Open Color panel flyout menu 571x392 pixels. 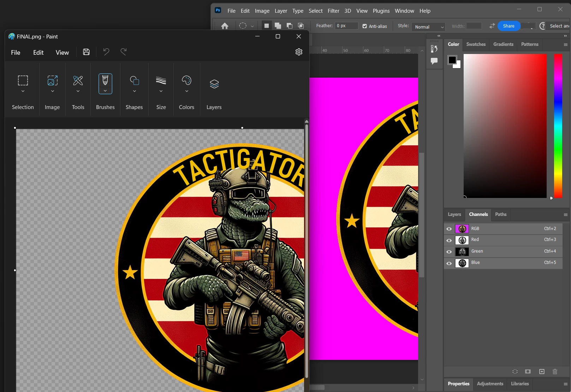565,44
